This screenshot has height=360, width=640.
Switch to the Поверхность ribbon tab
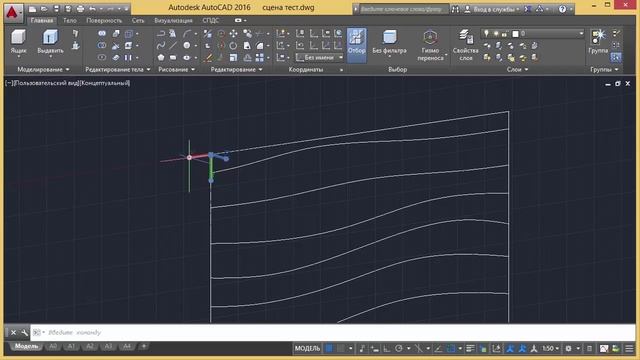click(104, 20)
